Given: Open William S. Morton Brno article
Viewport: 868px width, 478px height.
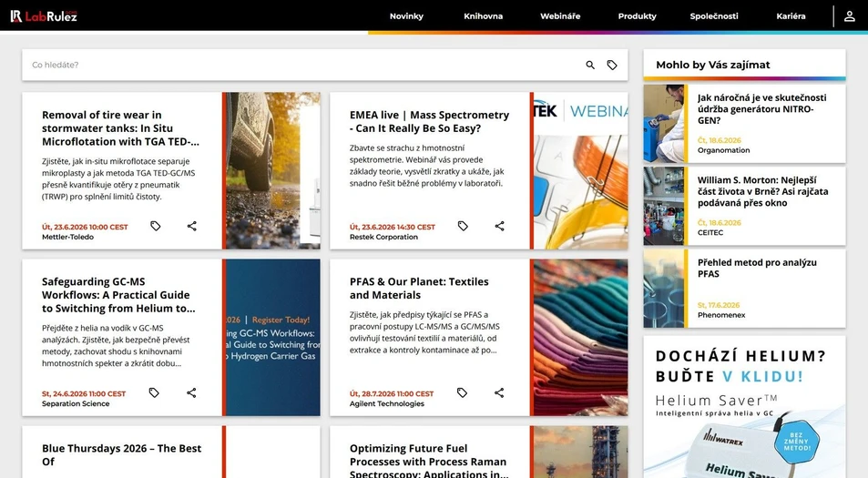Looking at the screenshot, I should (x=763, y=191).
